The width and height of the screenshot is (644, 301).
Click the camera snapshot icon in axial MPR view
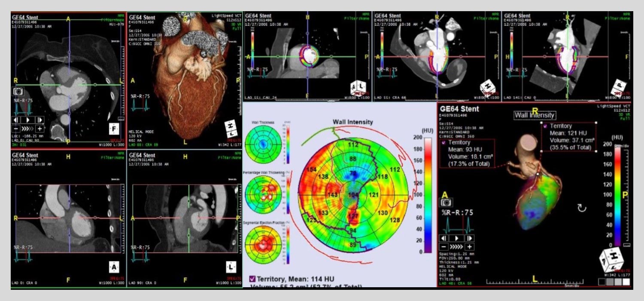coord(18,92)
